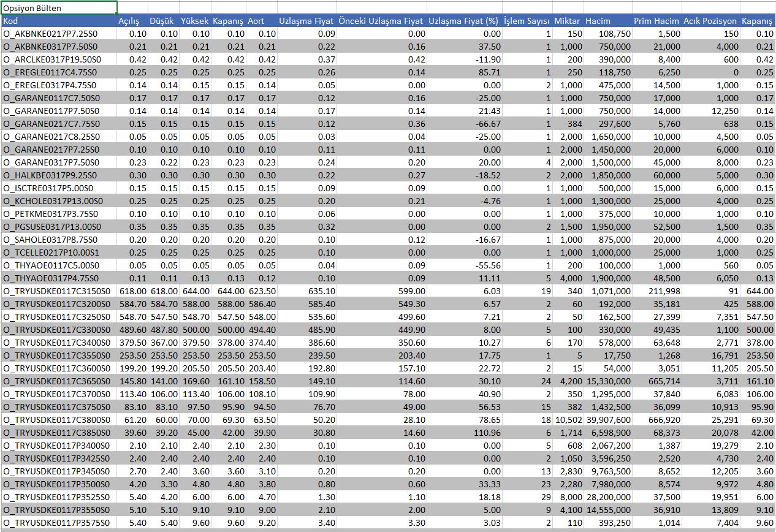Select cell O_TRYUSDKE0117C3250S0
Image resolution: width=776 pixels, height=532 pixels.
click(59, 317)
